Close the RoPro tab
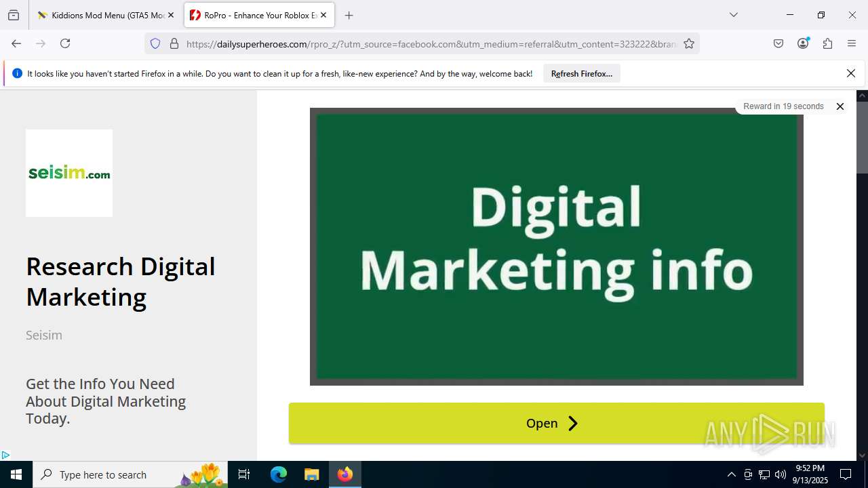Viewport: 868px width, 488px height. [323, 15]
